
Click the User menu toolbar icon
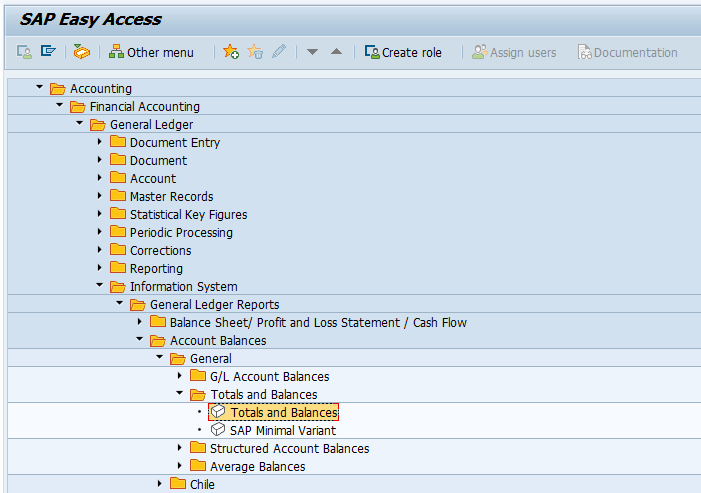click(24, 52)
